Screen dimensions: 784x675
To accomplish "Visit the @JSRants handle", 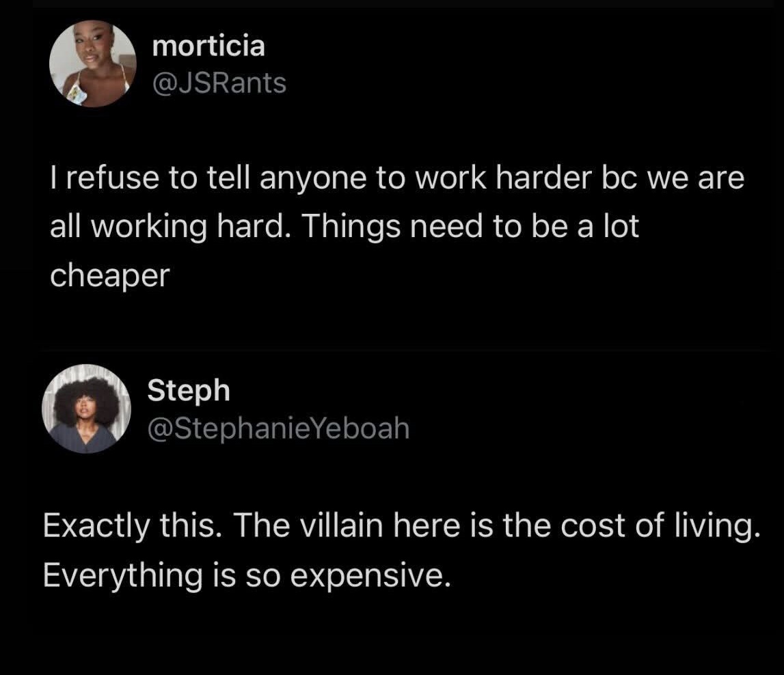I will click(x=219, y=83).
